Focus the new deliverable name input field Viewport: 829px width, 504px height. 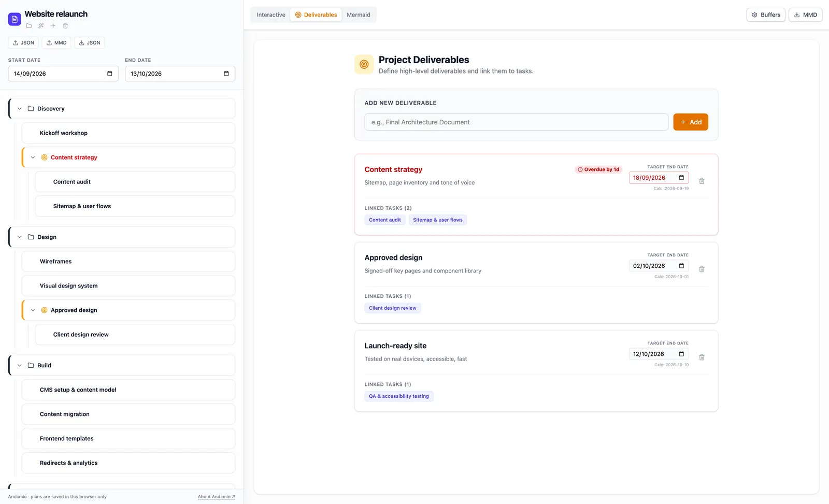tap(516, 122)
